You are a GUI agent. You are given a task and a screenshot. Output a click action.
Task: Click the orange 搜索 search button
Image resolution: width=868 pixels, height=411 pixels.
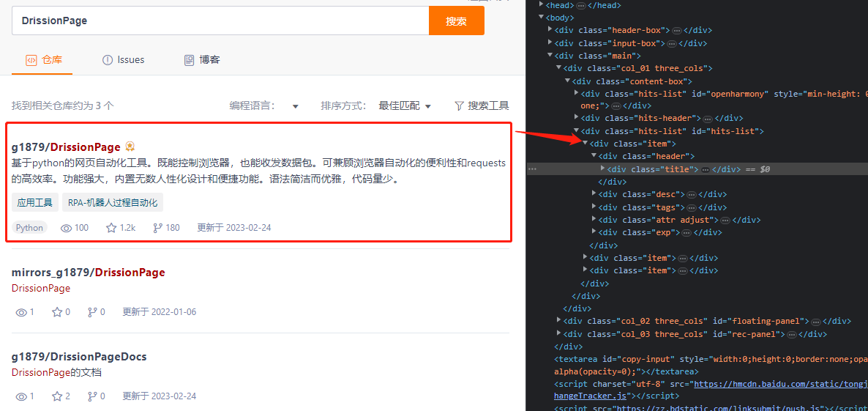coord(456,21)
